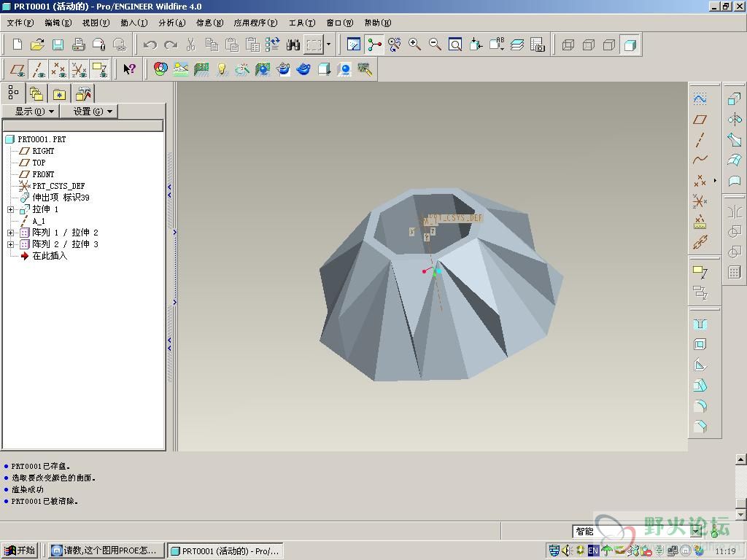Open the What's This help pointer
Viewport: 747px width, 560px height.
coord(129,69)
